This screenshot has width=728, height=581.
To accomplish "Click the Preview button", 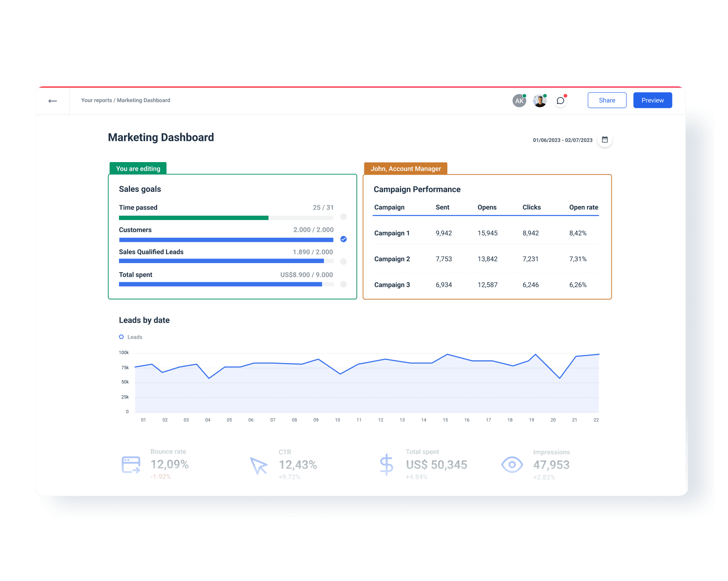I will coord(652,100).
